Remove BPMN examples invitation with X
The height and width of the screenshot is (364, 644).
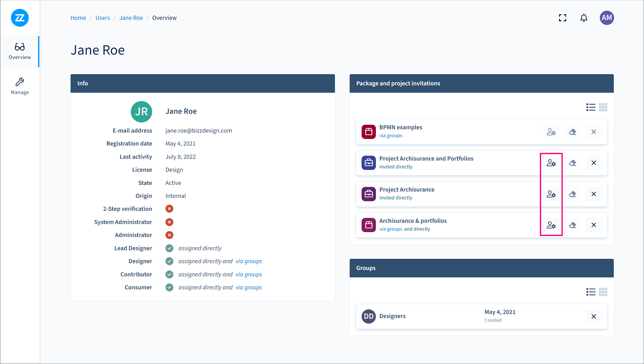pos(594,132)
